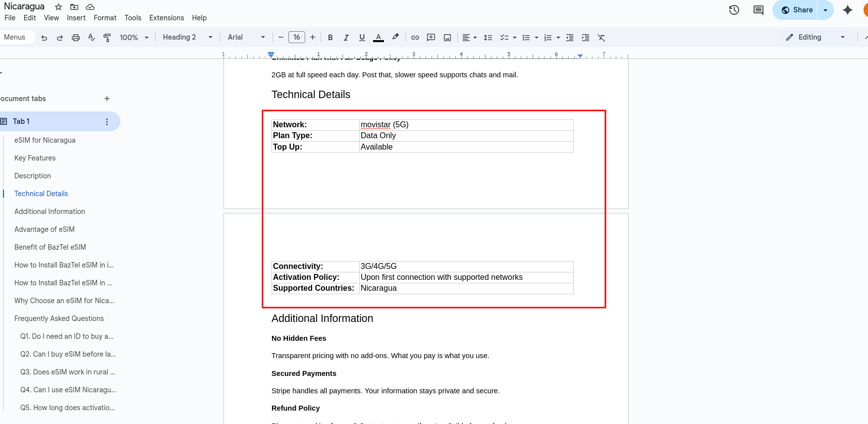Open the Heading 2 style dropdown

(187, 38)
